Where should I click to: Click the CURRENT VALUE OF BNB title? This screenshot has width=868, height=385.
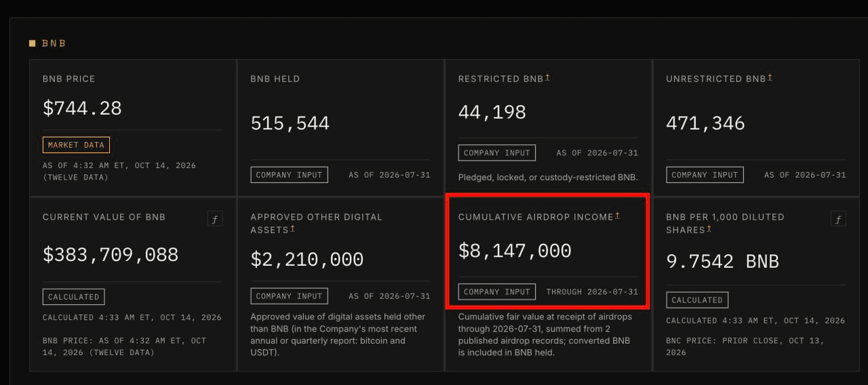click(x=104, y=217)
